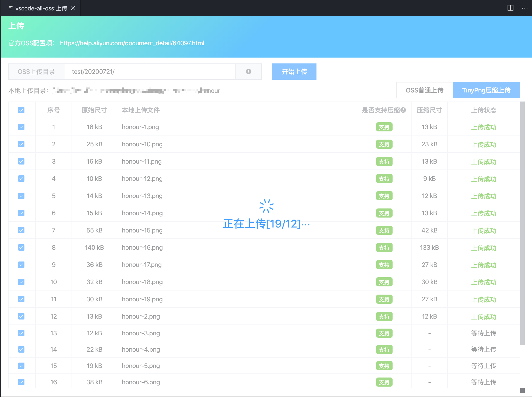Click the 支持 badge for honour-1.png

pos(384,127)
